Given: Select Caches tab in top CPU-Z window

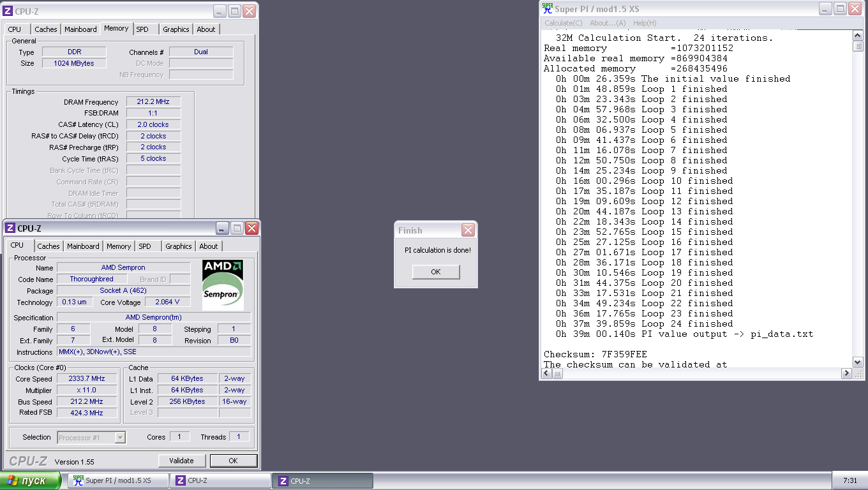Looking at the screenshot, I should [46, 29].
